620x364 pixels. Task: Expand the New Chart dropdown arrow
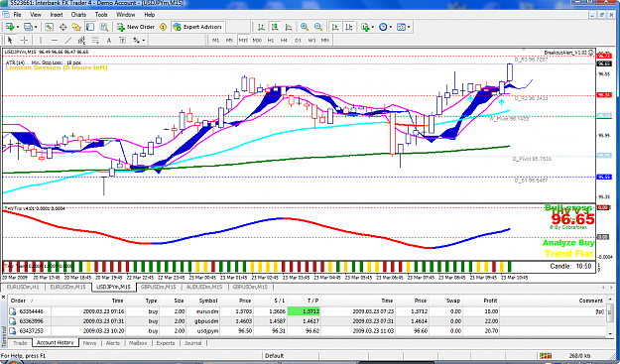click(x=17, y=27)
